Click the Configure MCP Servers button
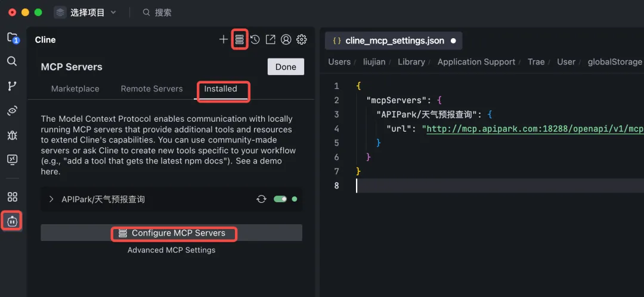Viewport: 644px width, 297px height. (171, 233)
